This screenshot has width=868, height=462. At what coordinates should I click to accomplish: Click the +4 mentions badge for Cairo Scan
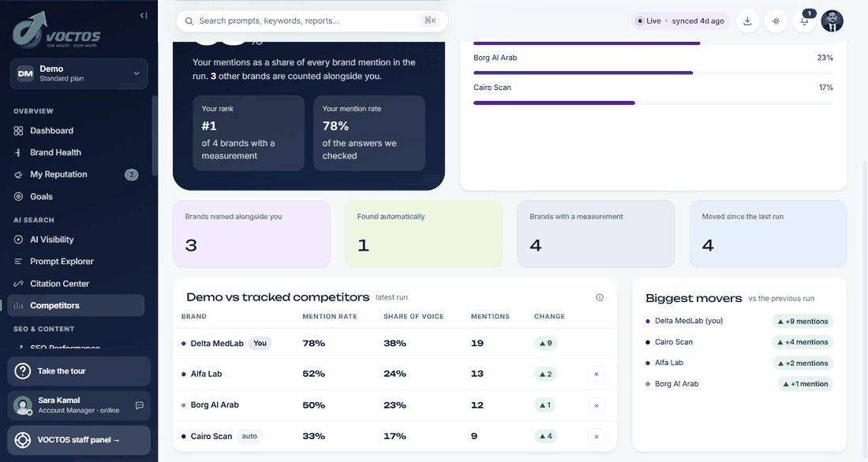(803, 342)
